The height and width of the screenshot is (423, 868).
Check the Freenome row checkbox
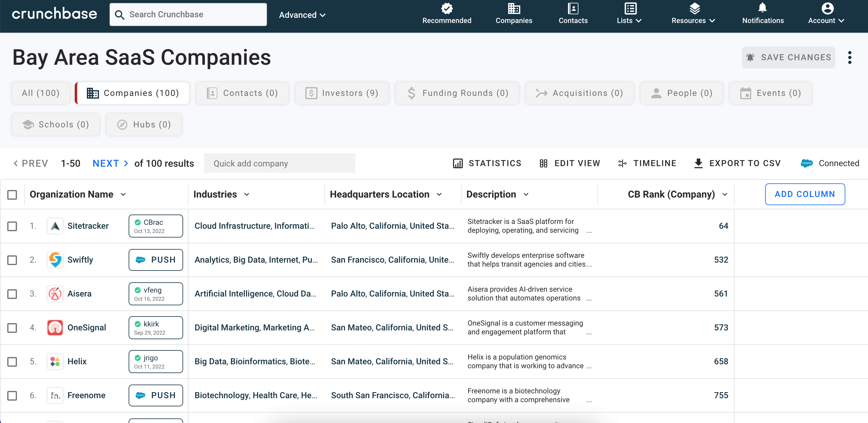point(12,395)
